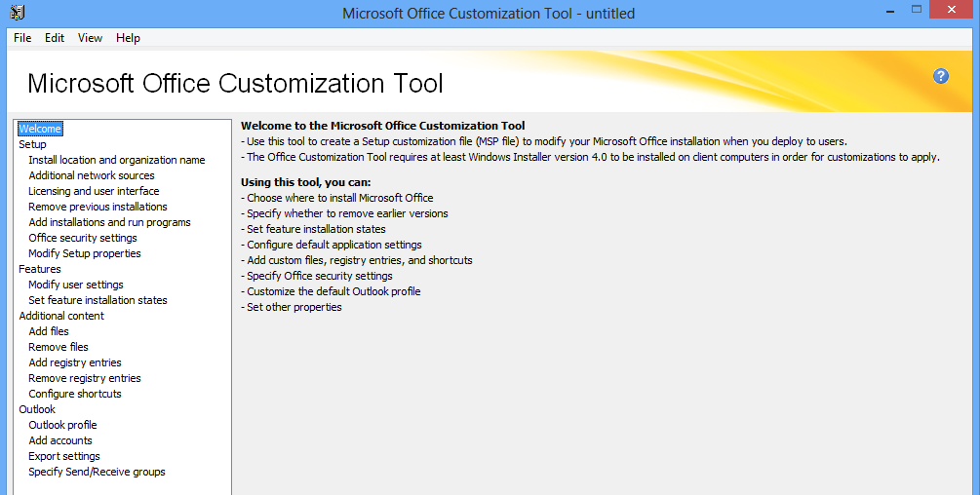This screenshot has height=495, width=980.
Task: Go to Additional network sources
Action: [x=92, y=175]
